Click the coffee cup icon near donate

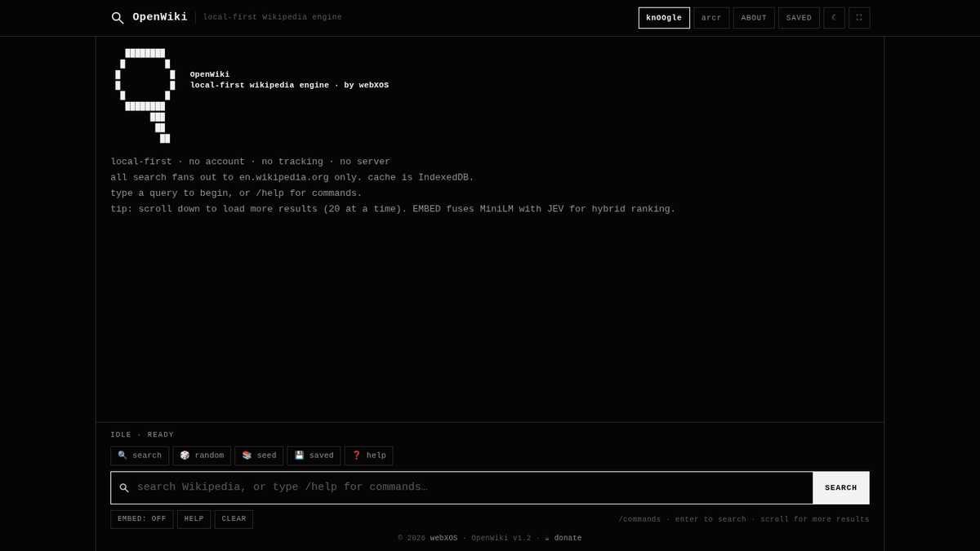[547, 539]
